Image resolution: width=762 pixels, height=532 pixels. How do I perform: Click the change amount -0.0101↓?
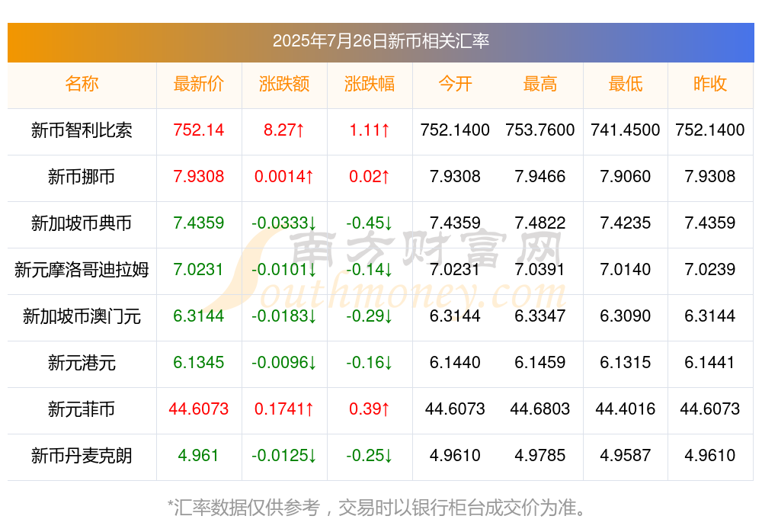point(283,269)
